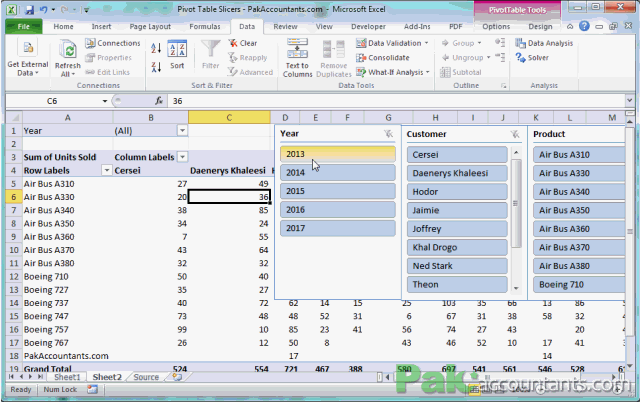Toggle the 2017 year slicer item
Screen dimensions: 640x402
tap(338, 228)
